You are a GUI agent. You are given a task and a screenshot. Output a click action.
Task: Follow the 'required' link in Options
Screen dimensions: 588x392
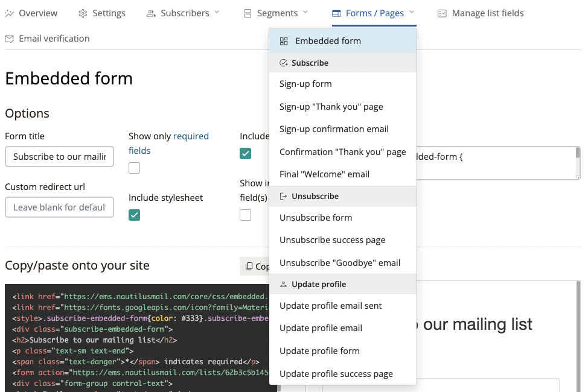point(191,136)
